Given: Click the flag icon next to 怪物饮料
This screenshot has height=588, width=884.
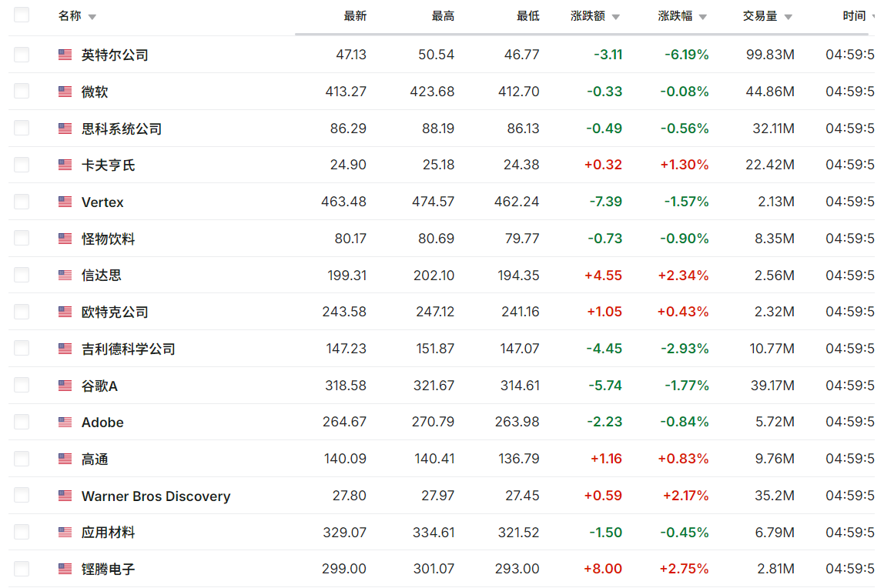Looking at the screenshot, I should pos(65,239).
